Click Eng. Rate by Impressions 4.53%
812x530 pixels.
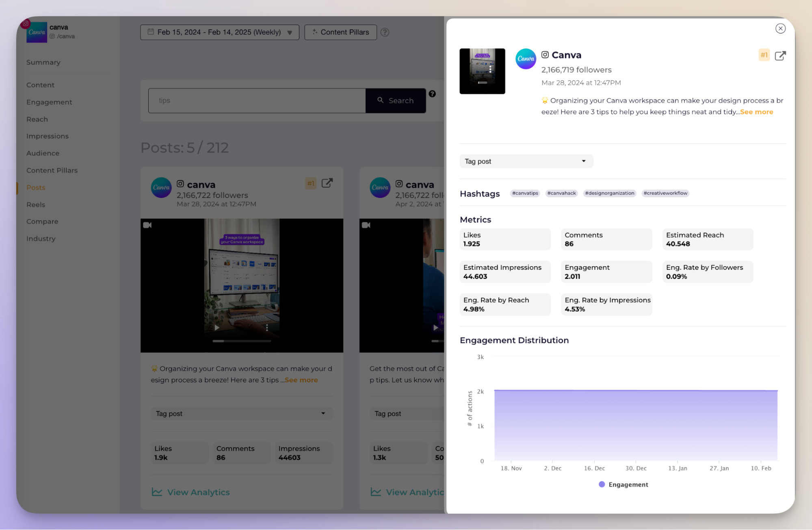(x=606, y=304)
